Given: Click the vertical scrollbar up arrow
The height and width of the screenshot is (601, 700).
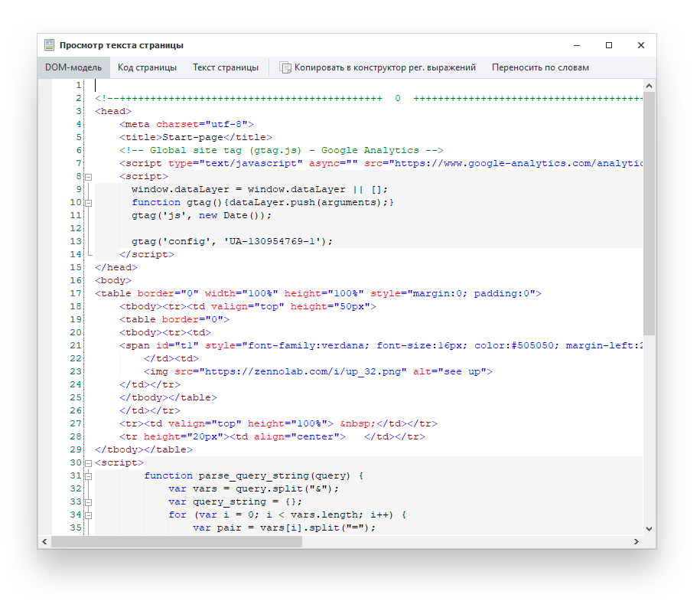Looking at the screenshot, I should tap(650, 85).
